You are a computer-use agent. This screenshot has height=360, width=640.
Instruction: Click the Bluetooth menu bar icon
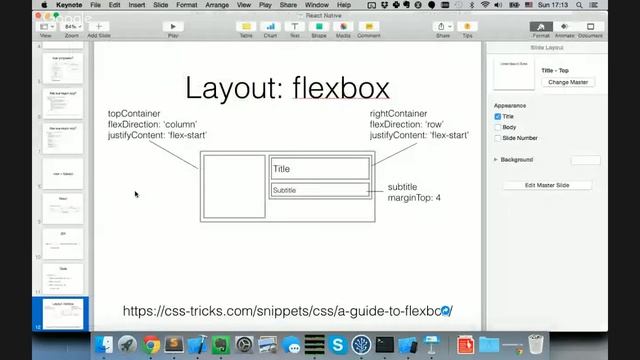click(472, 5)
